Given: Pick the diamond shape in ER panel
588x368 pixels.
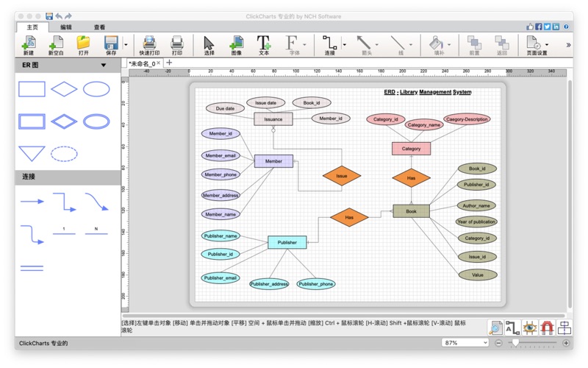Looking at the screenshot, I should [x=64, y=89].
